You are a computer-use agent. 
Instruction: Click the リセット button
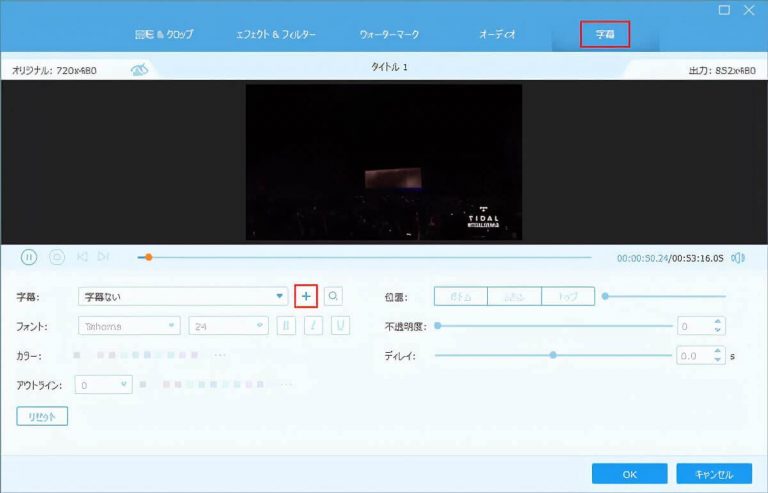(x=42, y=416)
